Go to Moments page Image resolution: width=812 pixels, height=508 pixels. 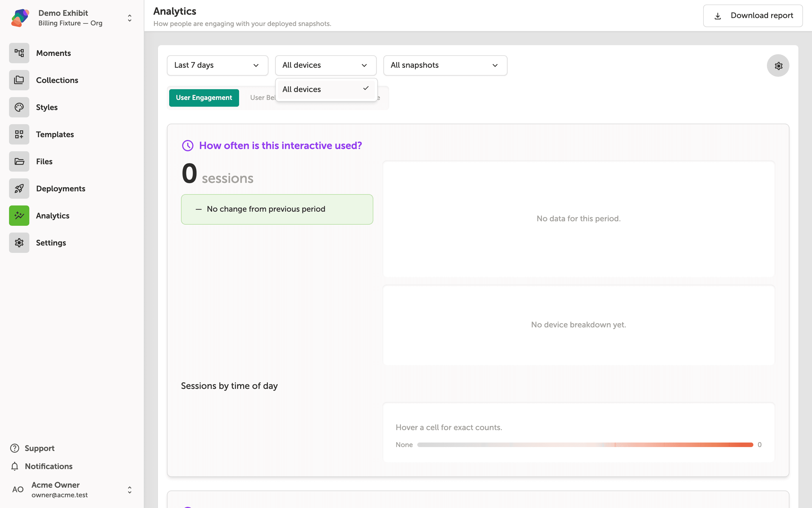point(53,53)
